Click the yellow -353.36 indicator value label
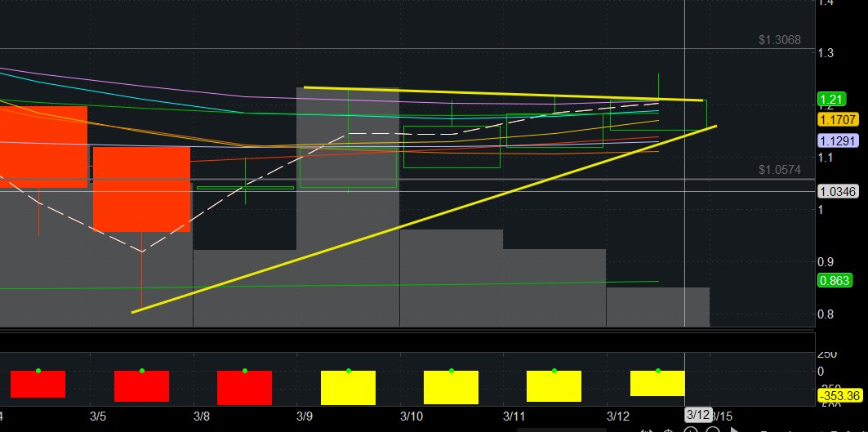868x432 pixels. [839, 396]
